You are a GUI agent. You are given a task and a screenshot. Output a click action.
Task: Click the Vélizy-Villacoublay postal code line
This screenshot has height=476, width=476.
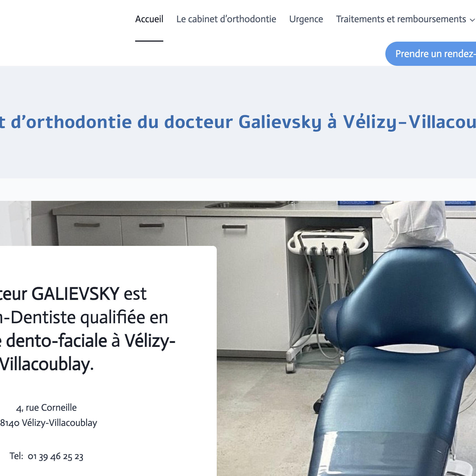[48, 423]
